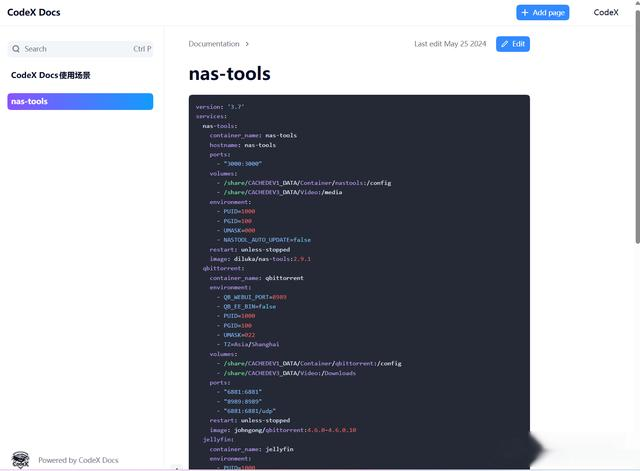Click the Video:/media volume line
Image resolution: width=640 pixels, height=471 pixels.
pyautogui.click(x=279, y=192)
